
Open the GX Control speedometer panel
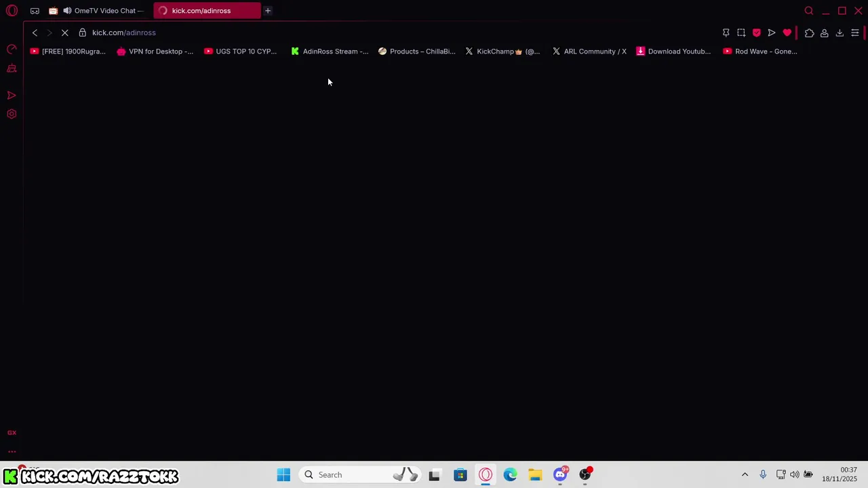pyautogui.click(x=12, y=49)
